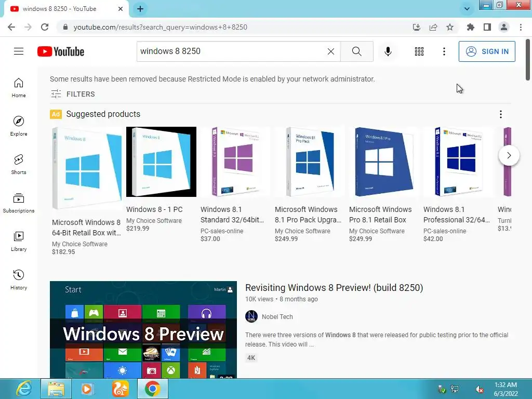Open Windows Media Player from taskbar
This screenshot has height=399, width=532.
coord(87,389)
